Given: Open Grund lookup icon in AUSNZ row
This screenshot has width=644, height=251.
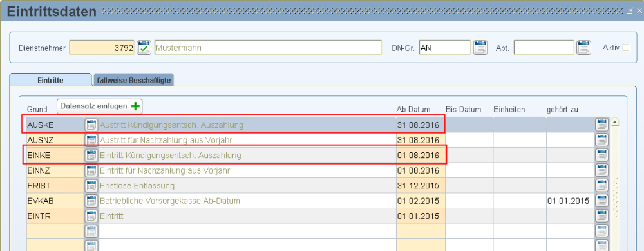Looking at the screenshot, I should click(x=91, y=140).
